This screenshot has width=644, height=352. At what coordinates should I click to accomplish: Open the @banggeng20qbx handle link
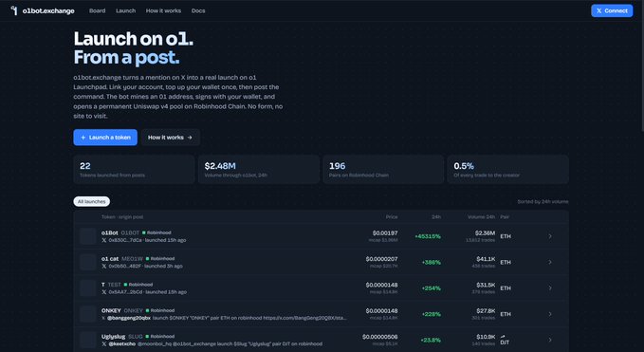129,318
